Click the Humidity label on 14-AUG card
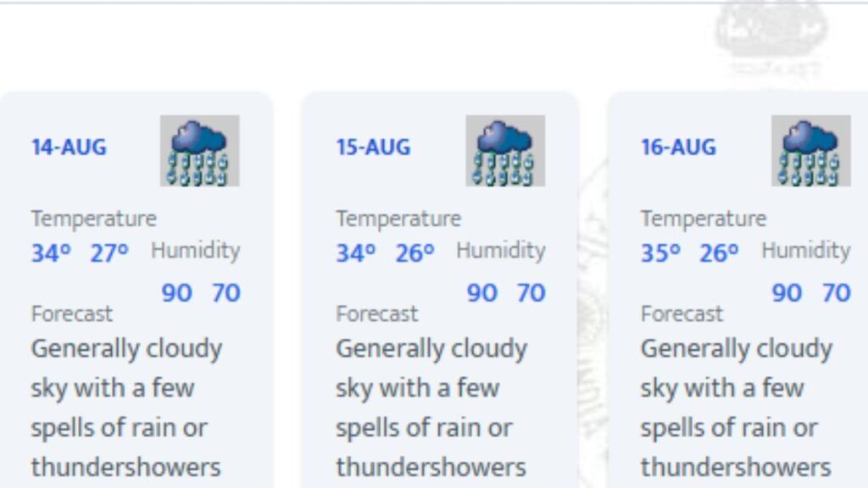The image size is (868, 488). click(196, 251)
